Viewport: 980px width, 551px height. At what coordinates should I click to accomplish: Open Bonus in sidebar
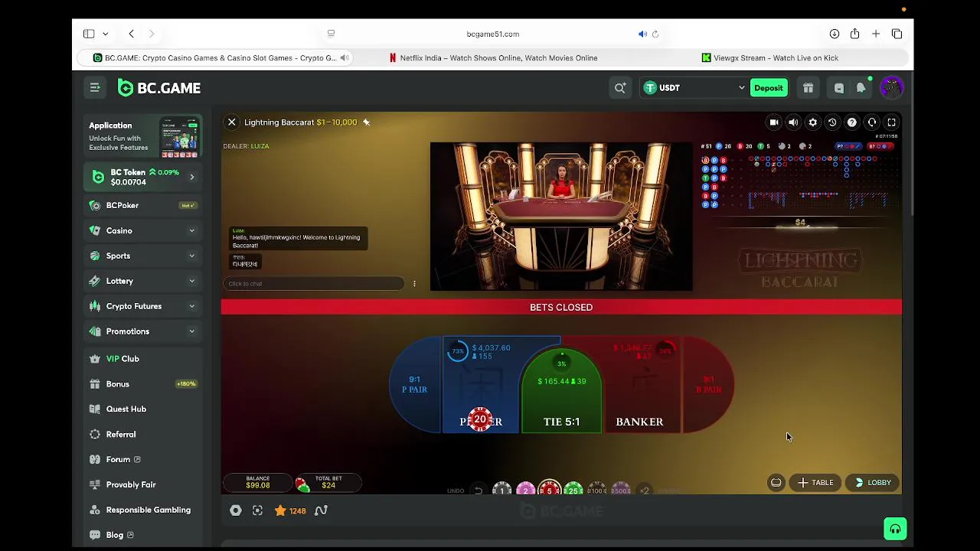pos(143,384)
